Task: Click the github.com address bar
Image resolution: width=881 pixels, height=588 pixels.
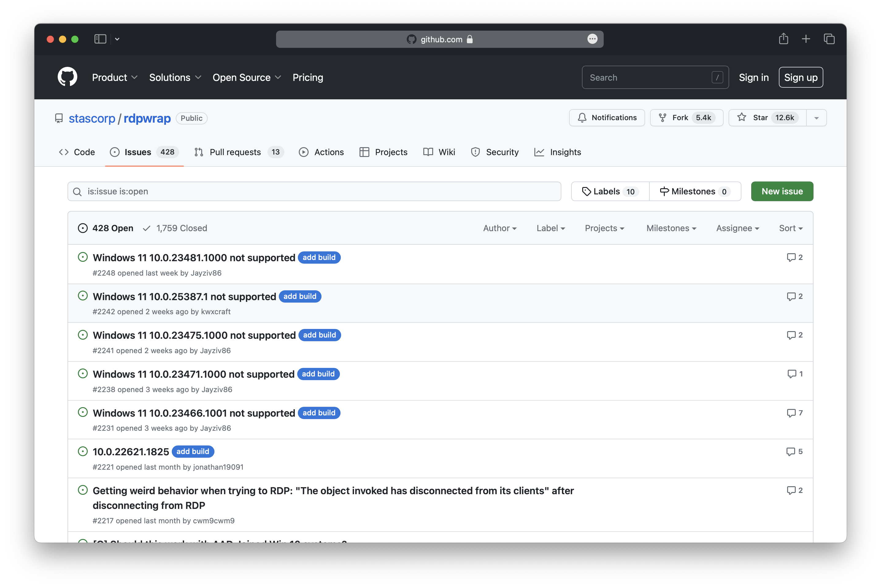Action: click(440, 39)
